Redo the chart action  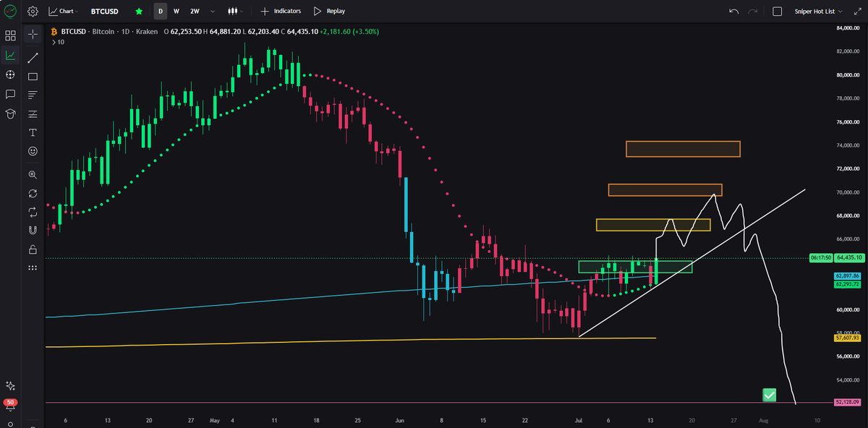click(753, 11)
